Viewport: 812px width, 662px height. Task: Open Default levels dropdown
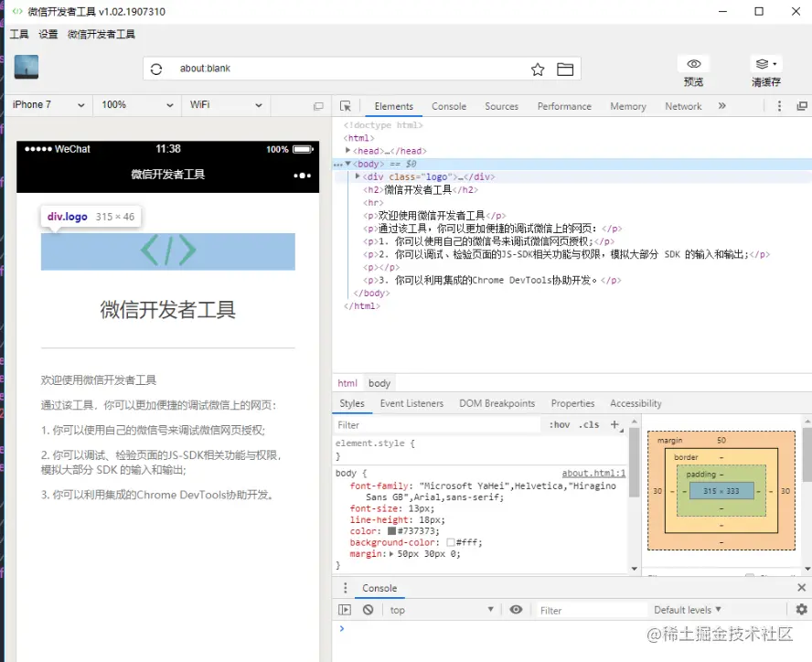(688, 610)
